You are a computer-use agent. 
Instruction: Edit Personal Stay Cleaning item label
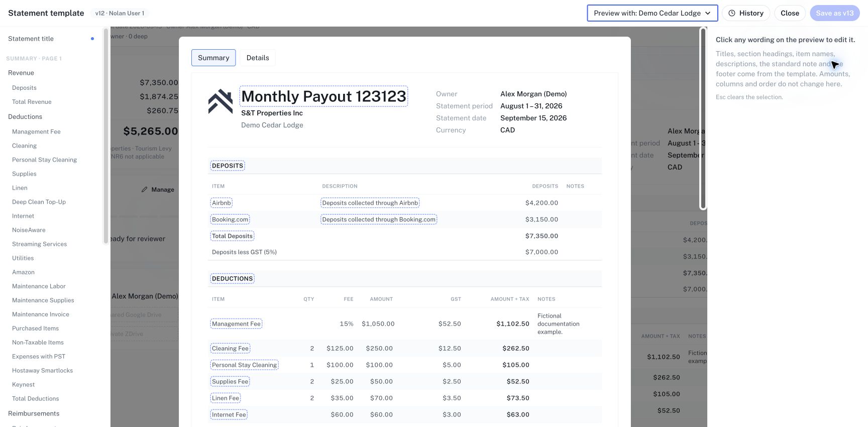244,365
